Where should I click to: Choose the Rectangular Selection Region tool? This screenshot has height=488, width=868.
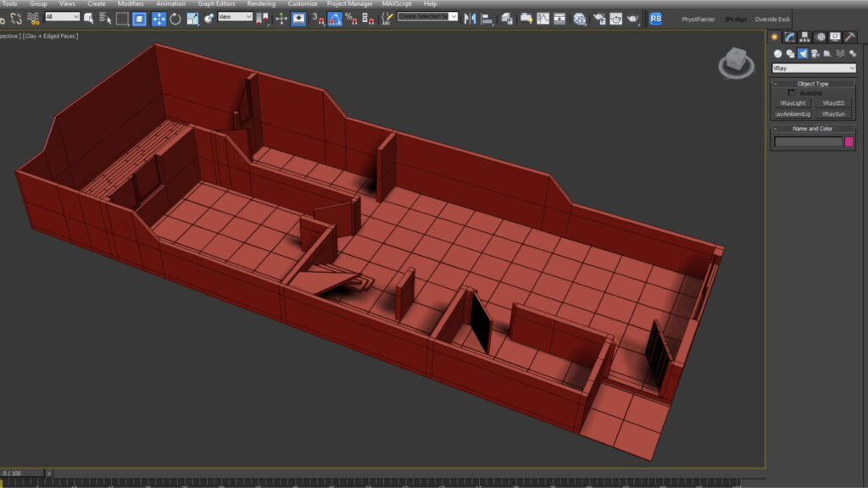(122, 19)
